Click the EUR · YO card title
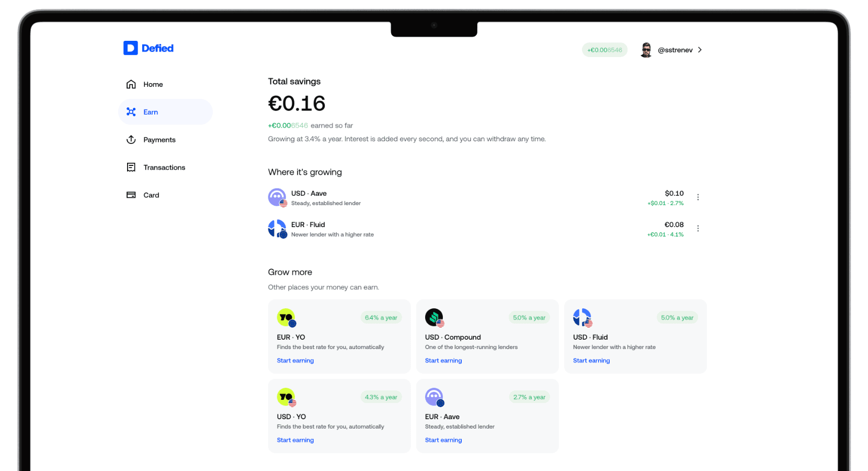868x471 pixels. click(x=291, y=337)
